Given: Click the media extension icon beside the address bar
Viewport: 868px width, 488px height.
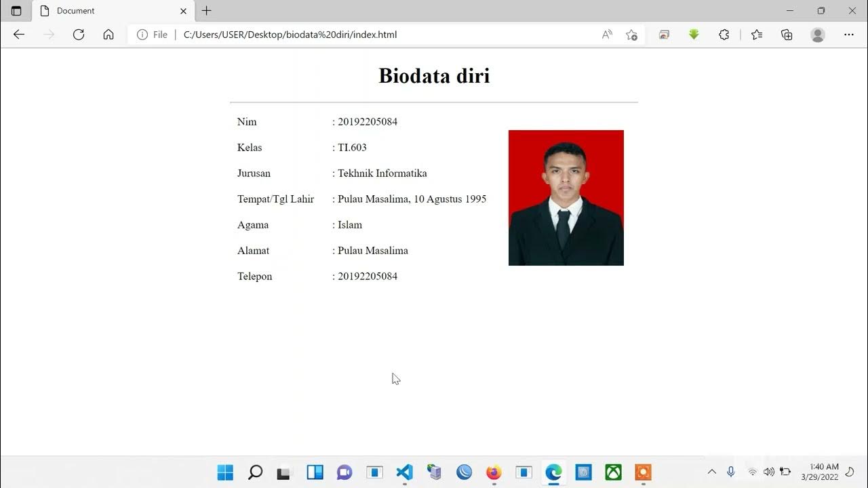Looking at the screenshot, I should pyautogui.click(x=664, y=35).
